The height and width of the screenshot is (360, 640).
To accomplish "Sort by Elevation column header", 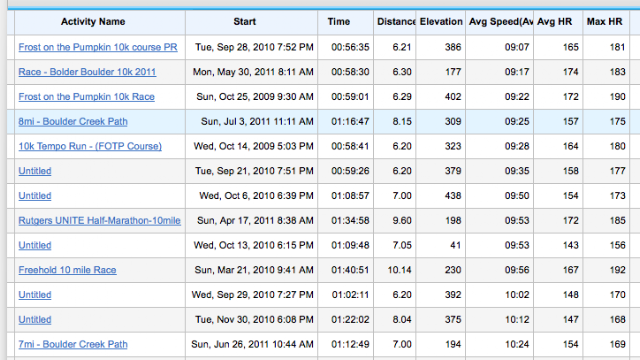I will pyautogui.click(x=441, y=22).
